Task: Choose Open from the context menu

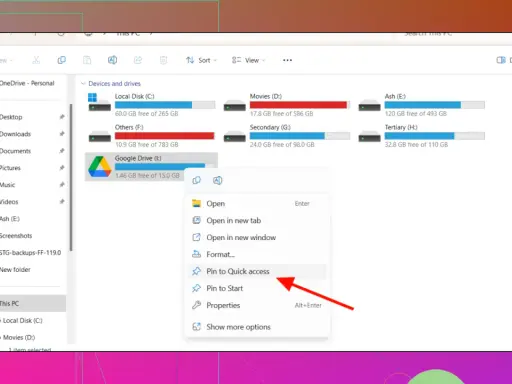Action: point(257,203)
